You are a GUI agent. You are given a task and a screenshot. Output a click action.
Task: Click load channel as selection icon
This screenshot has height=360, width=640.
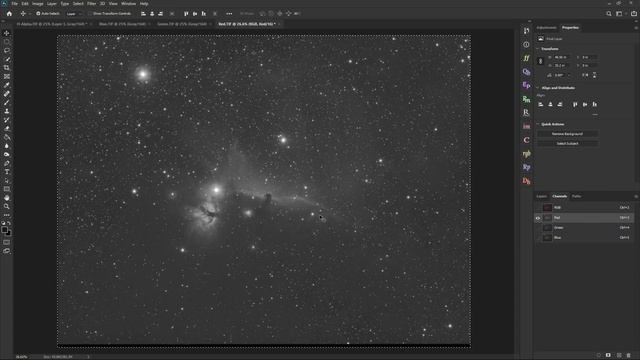tap(598, 356)
